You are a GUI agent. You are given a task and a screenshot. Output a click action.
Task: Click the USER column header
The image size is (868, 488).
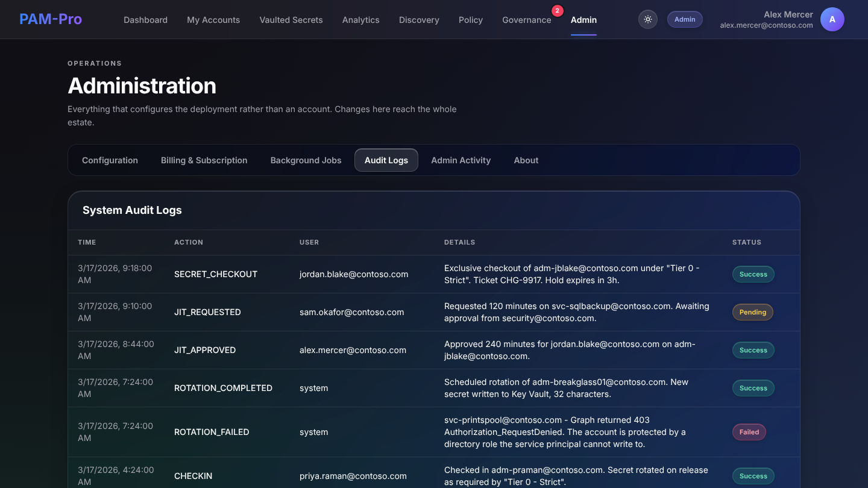309,242
